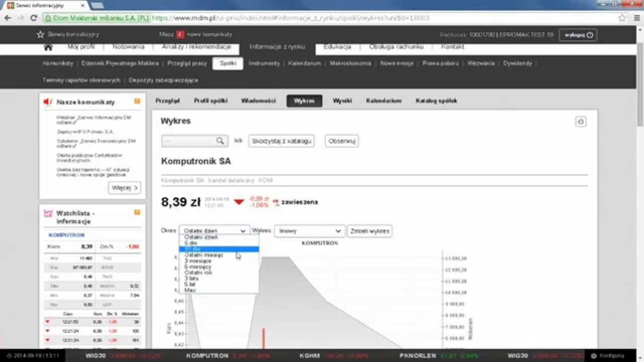
Task: Open the red new messages badge
Action: (x=180, y=35)
